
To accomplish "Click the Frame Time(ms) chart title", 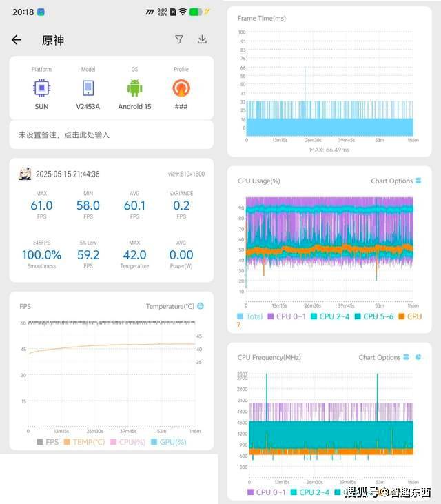I will [261, 18].
